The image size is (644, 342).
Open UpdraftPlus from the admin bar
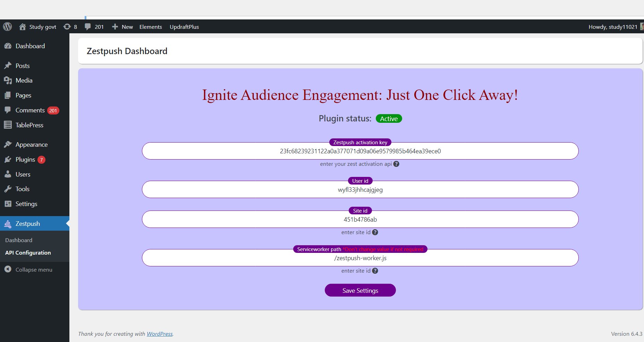(184, 27)
